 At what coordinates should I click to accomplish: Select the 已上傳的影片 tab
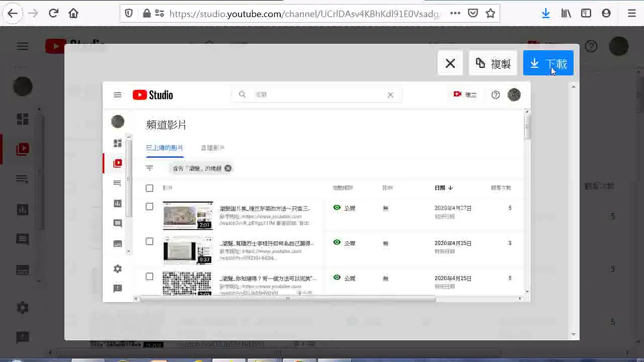(x=165, y=147)
